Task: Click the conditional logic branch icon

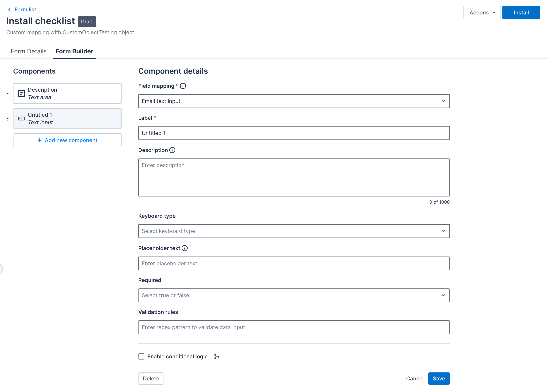Action: coord(217,356)
